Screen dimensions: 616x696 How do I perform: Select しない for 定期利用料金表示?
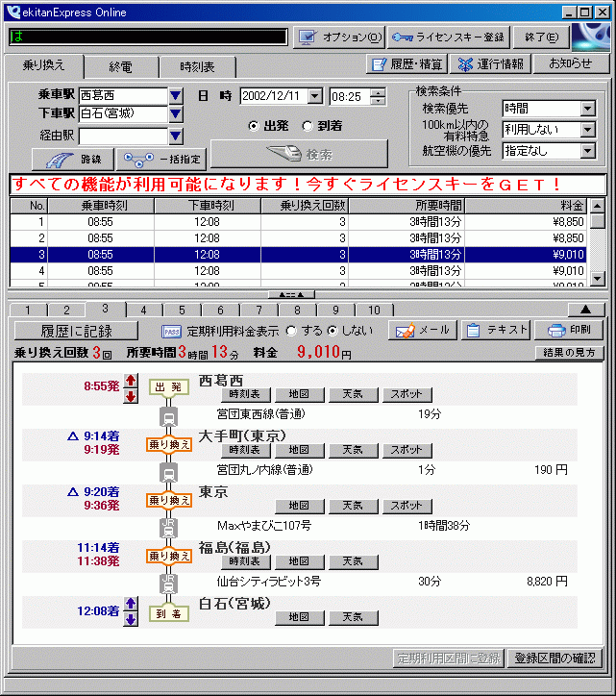[x=332, y=331]
